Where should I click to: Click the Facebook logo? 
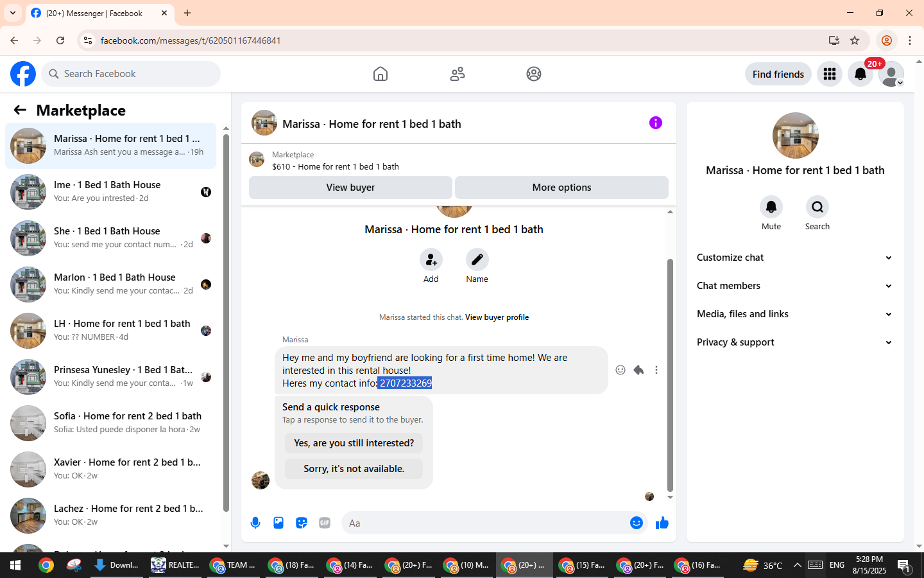pos(23,74)
